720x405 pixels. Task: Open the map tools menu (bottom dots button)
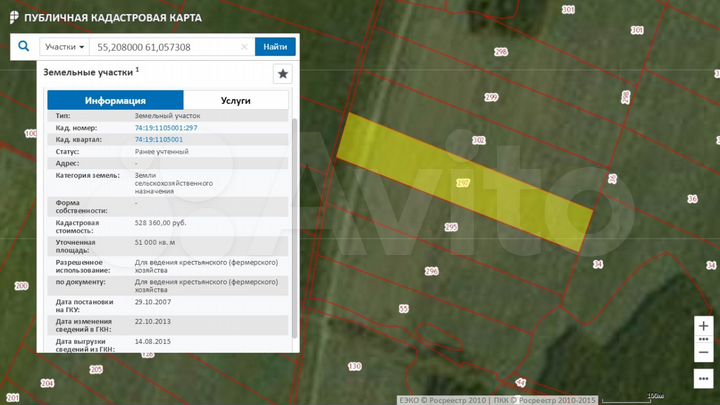point(704,379)
